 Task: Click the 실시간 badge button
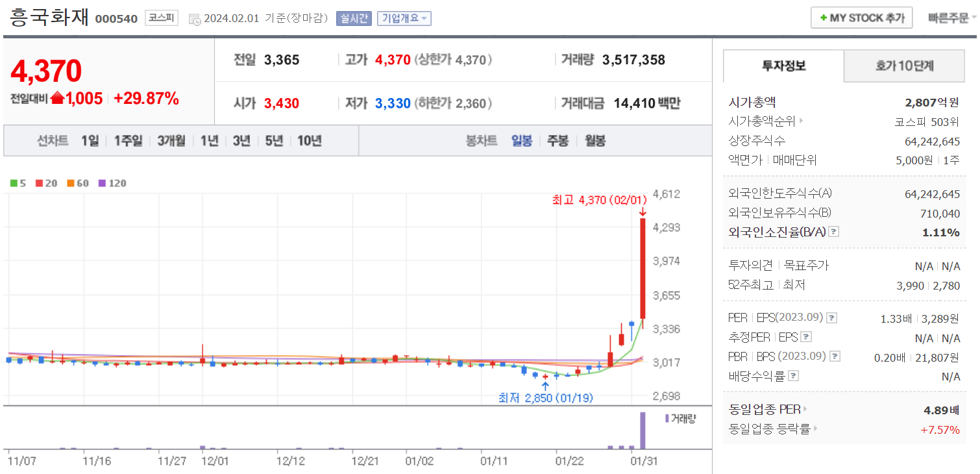click(x=354, y=18)
